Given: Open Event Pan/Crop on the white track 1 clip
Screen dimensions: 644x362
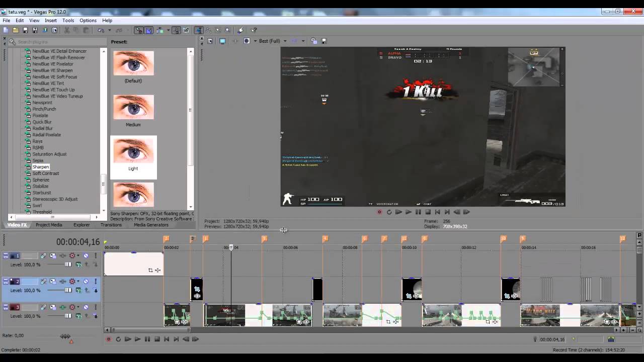Looking at the screenshot, I should pos(150,270).
